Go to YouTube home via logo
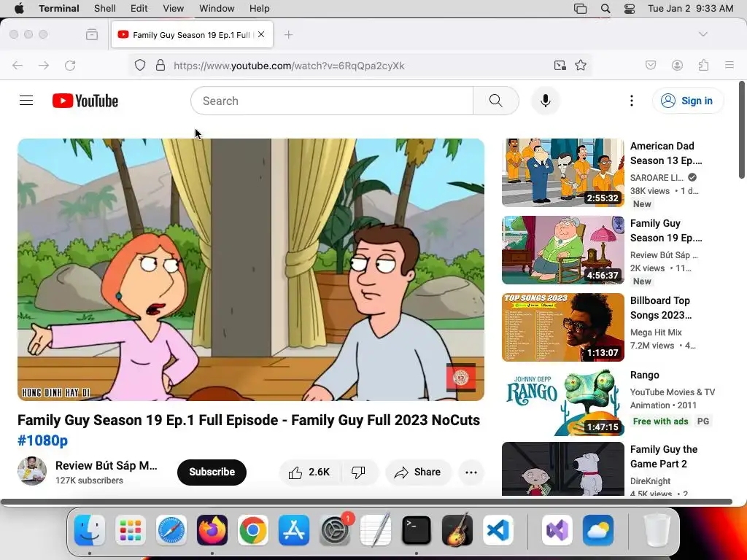The height and width of the screenshot is (560, 747). (85, 101)
